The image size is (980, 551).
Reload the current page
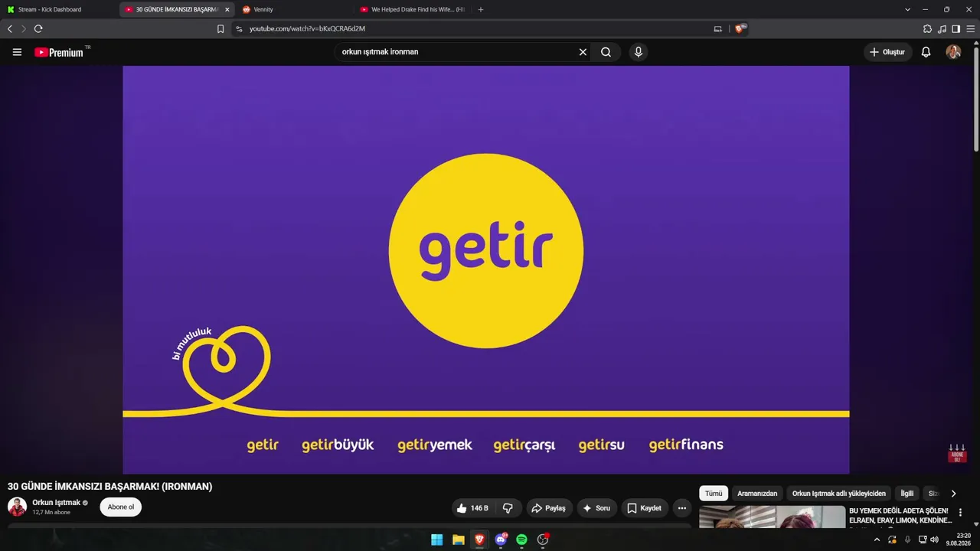[38, 29]
